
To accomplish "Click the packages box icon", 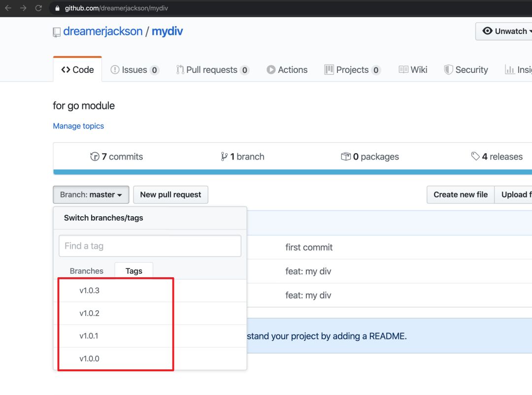I will tap(346, 157).
